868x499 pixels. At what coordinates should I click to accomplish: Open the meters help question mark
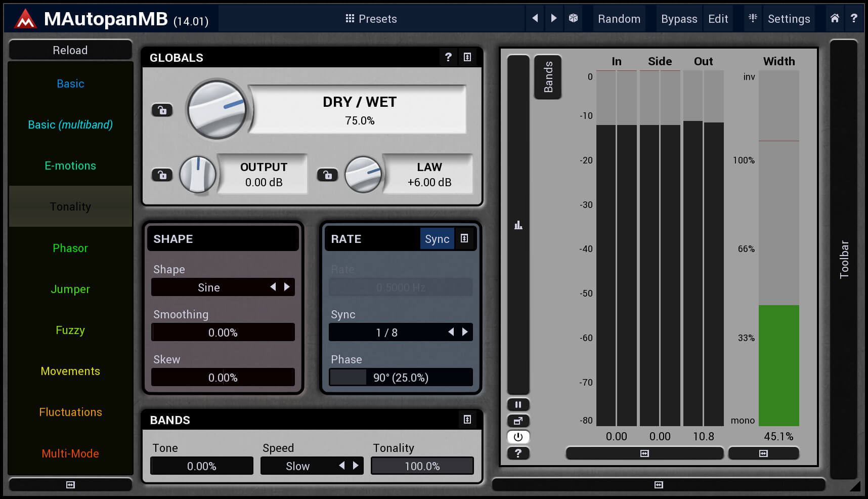(x=518, y=453)
